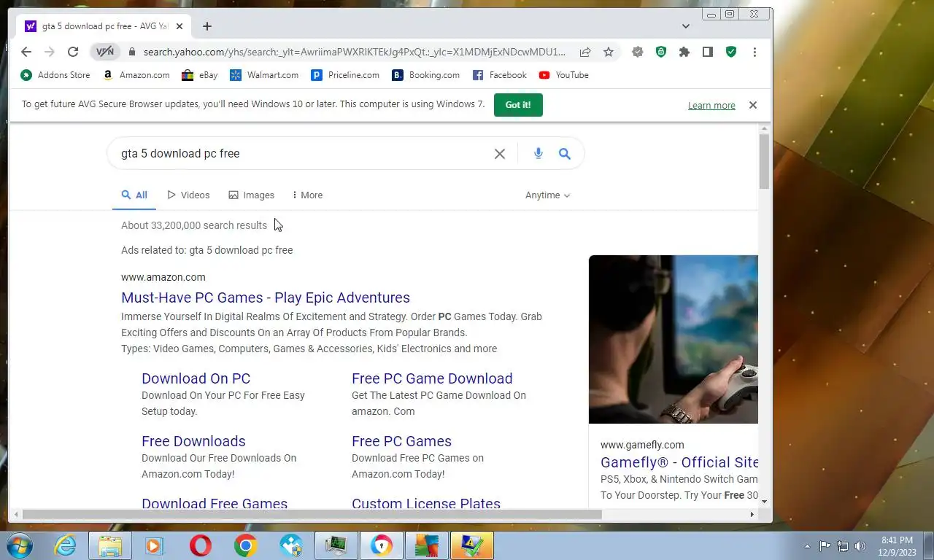Open Facebook bookmark
The image size is (934, 560).
[500, 75]
